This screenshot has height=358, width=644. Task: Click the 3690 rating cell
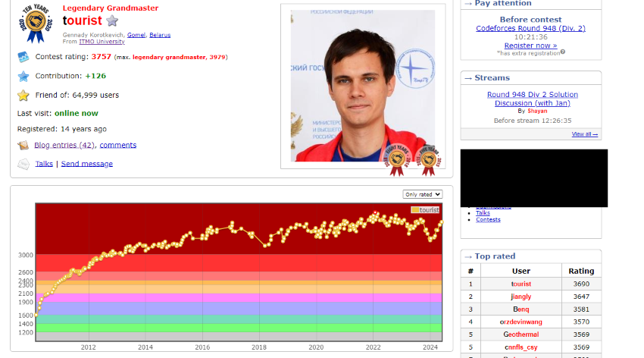tap(581, 284)
